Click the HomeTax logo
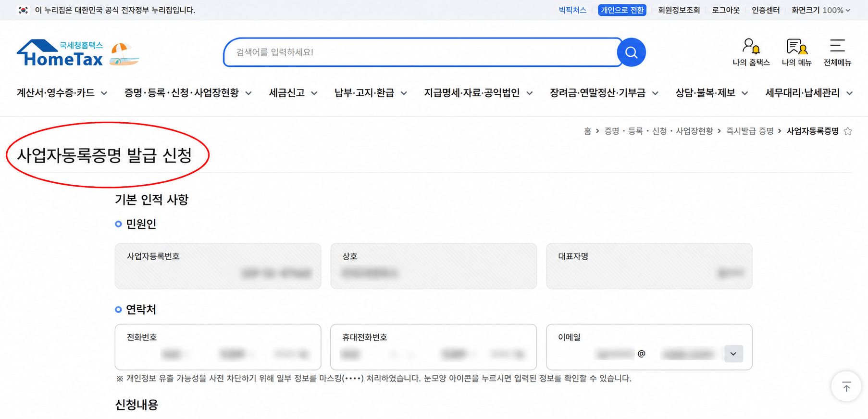868x419 pixels. click(x=60, y=53)
